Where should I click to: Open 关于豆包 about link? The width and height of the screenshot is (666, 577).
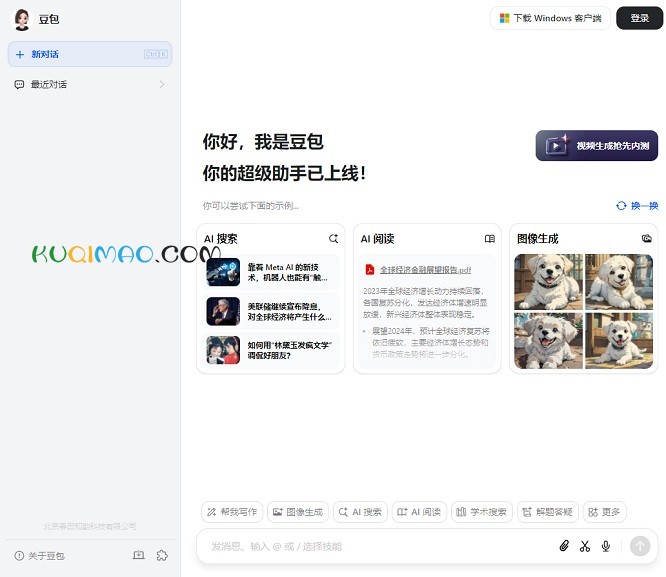[x=40, y=556]
